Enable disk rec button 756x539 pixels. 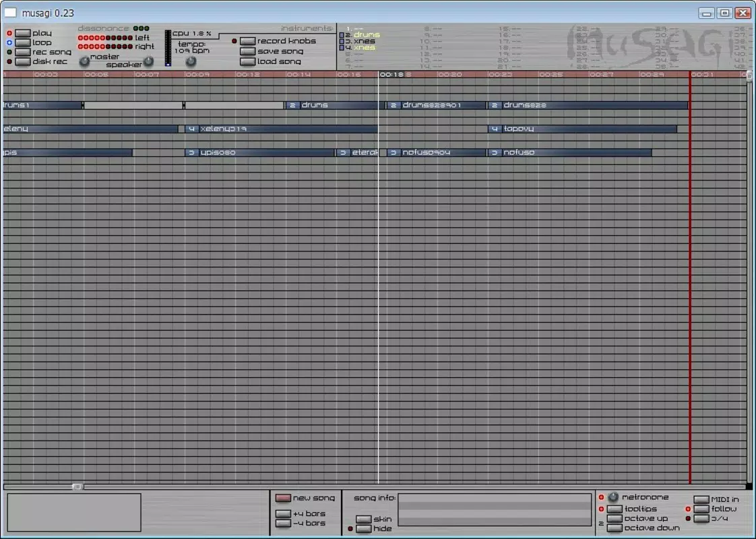point(23,62)
